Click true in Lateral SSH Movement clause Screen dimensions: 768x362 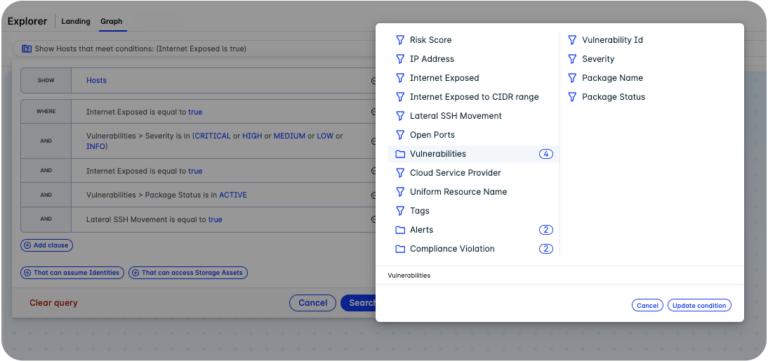[x=215, y=219]
